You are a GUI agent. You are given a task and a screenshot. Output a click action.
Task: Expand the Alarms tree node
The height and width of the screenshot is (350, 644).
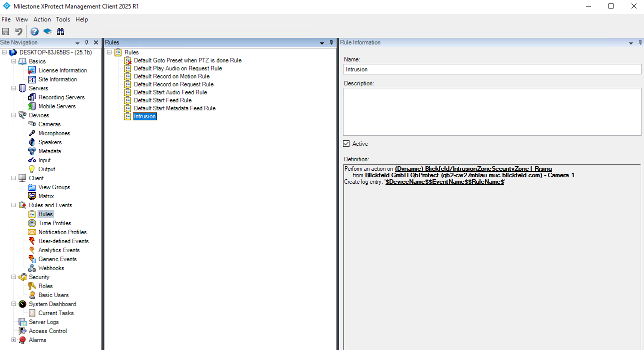pos(13,340)
